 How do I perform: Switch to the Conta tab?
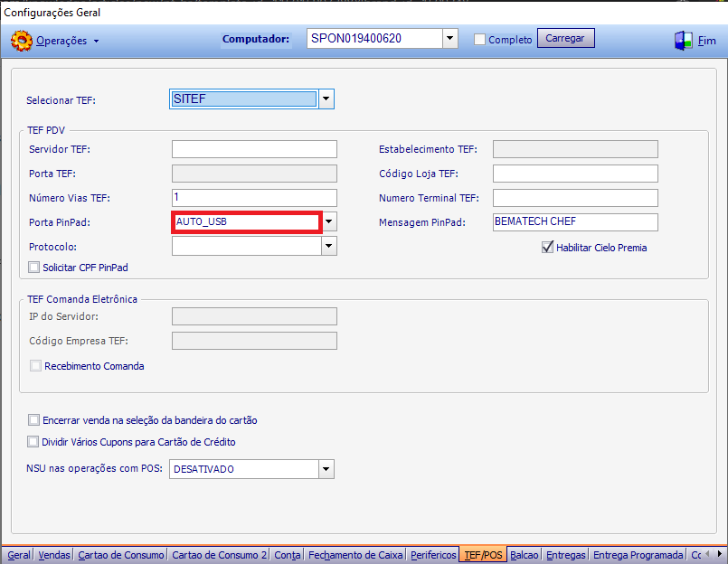tap(288, 555)
